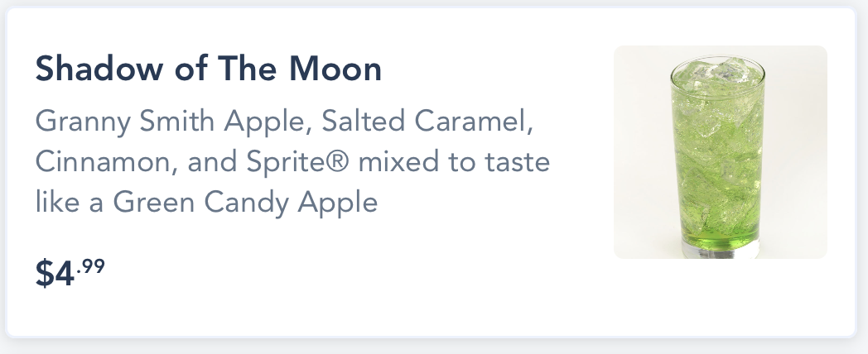Click the superscript .99 cents in price

coord(92,266)
